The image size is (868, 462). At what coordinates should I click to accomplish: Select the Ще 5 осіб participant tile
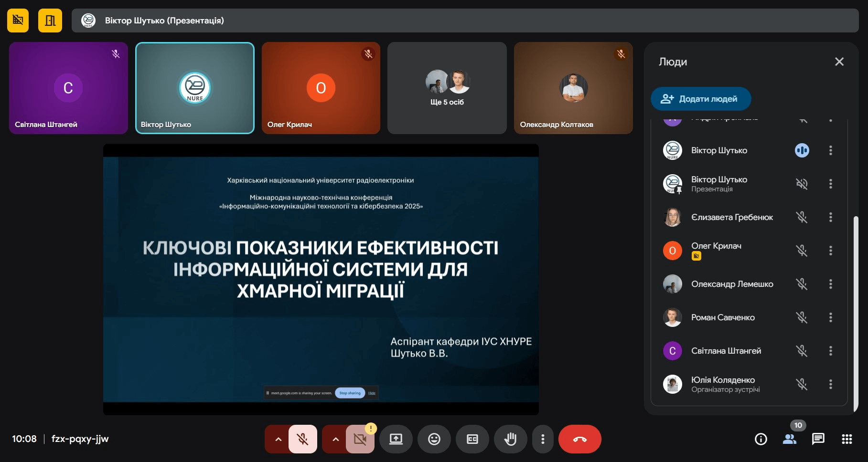pyautogui.click(x=447, y=88)
